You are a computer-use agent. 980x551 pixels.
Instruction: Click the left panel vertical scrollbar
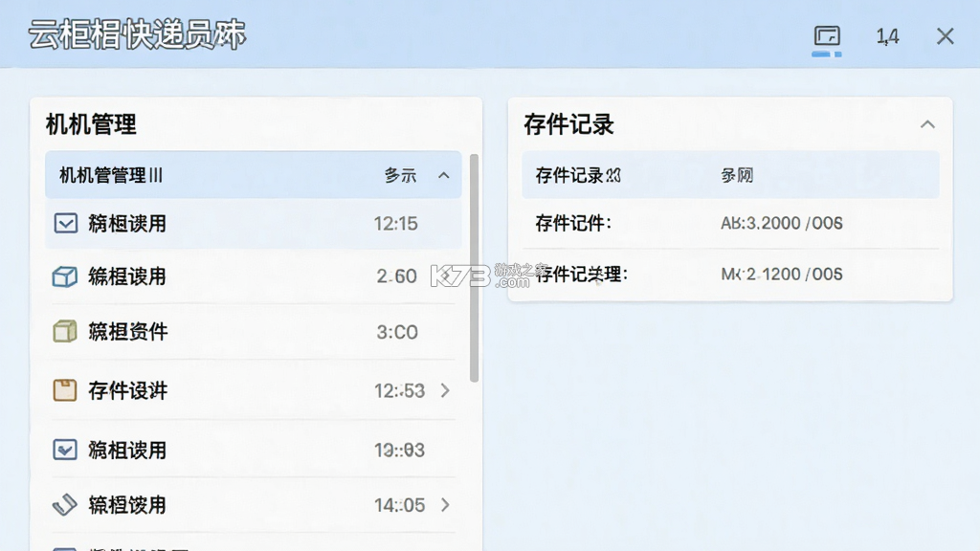tap(475, 268)
